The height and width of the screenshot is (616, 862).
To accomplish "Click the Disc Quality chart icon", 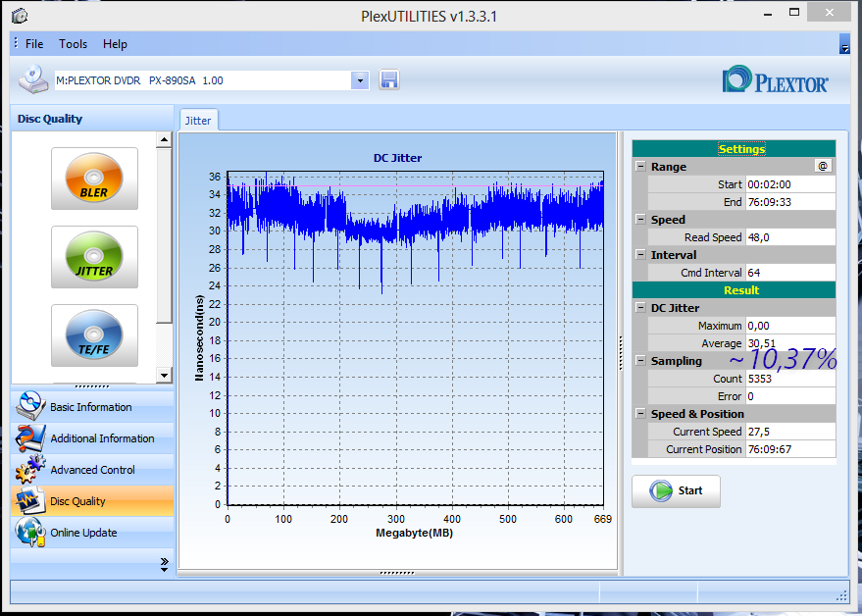I will coord(30,501).
